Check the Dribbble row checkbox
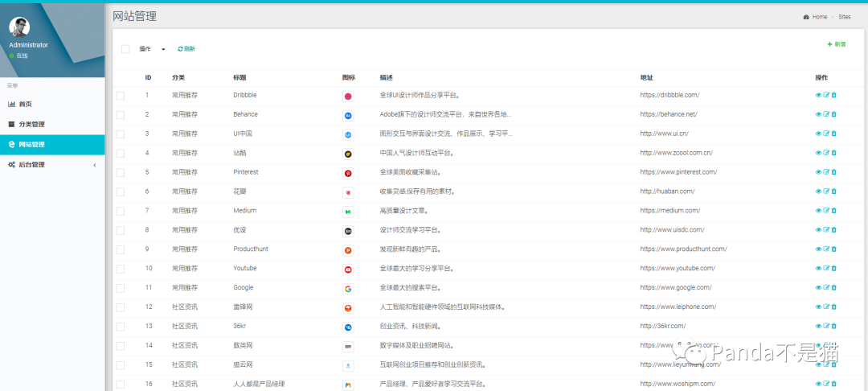Viewport: 868px width, 391px height. pos(120,96)
